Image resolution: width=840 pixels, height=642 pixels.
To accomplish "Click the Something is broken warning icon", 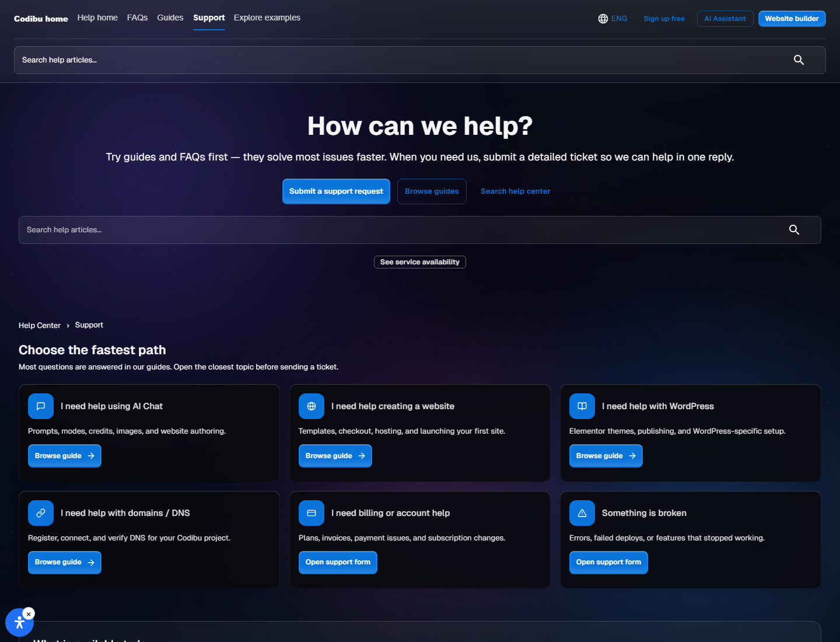I will [582, 513].
